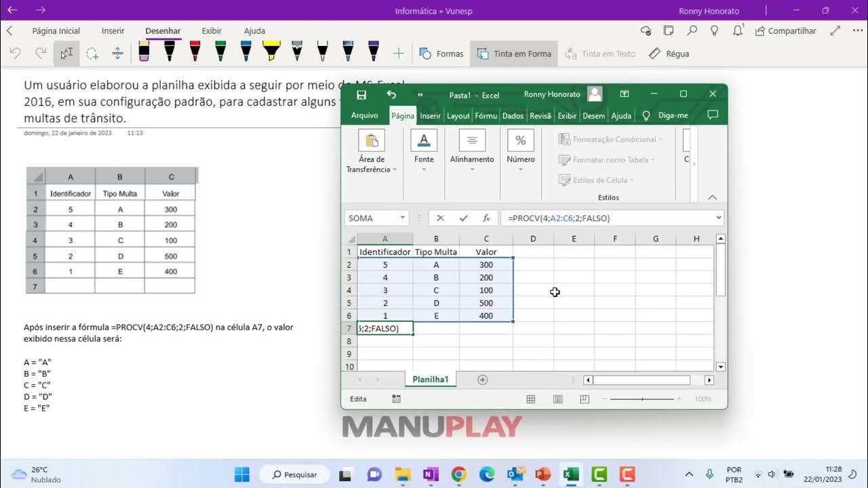Image resolution: width=868 pixels, height=488 pixels.
Task: Click the insert space tool in OneNote
Action: [117, 54]
